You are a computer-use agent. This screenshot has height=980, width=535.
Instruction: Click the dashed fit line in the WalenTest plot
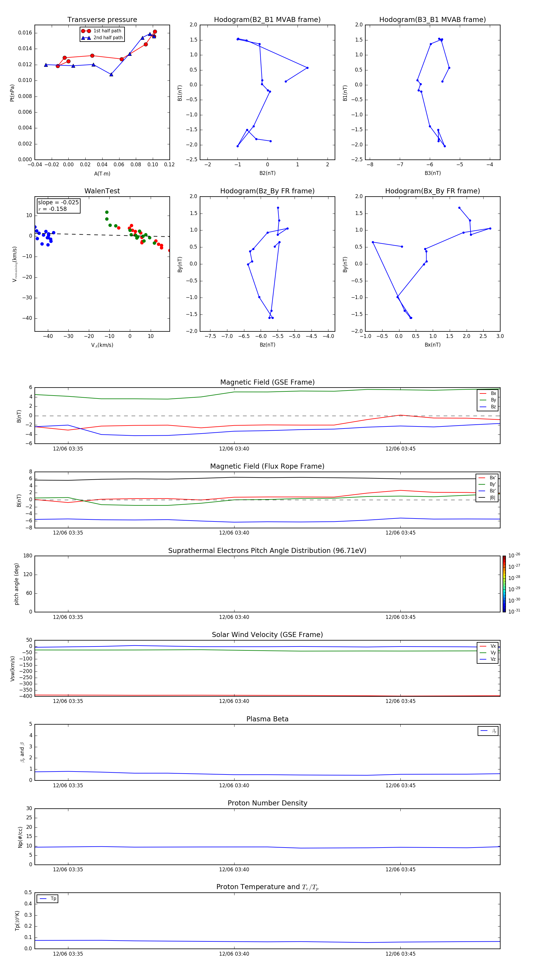102,235
